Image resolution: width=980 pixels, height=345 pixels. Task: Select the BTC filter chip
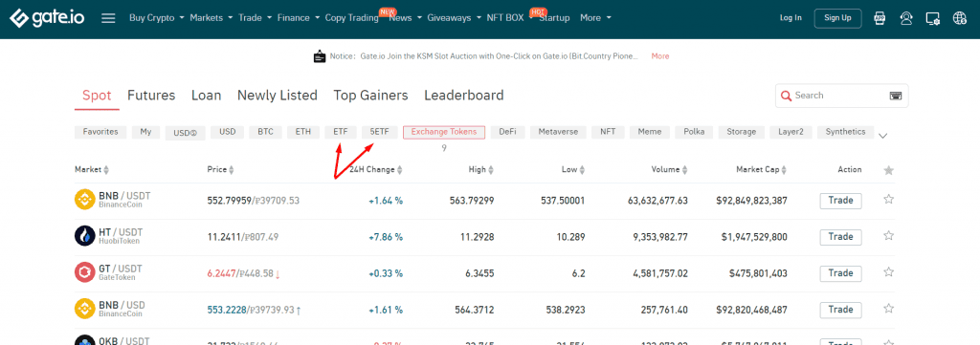tap(266, 132)
